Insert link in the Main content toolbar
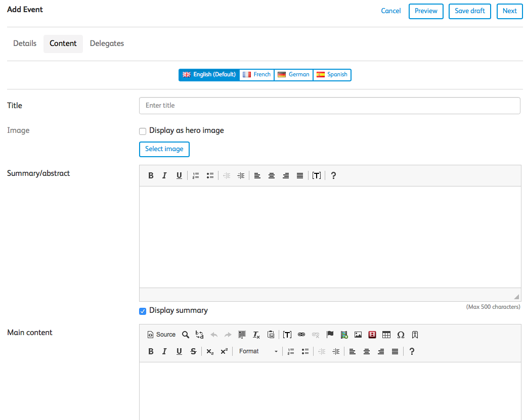The image size is (524, 420). coord(301,335)
